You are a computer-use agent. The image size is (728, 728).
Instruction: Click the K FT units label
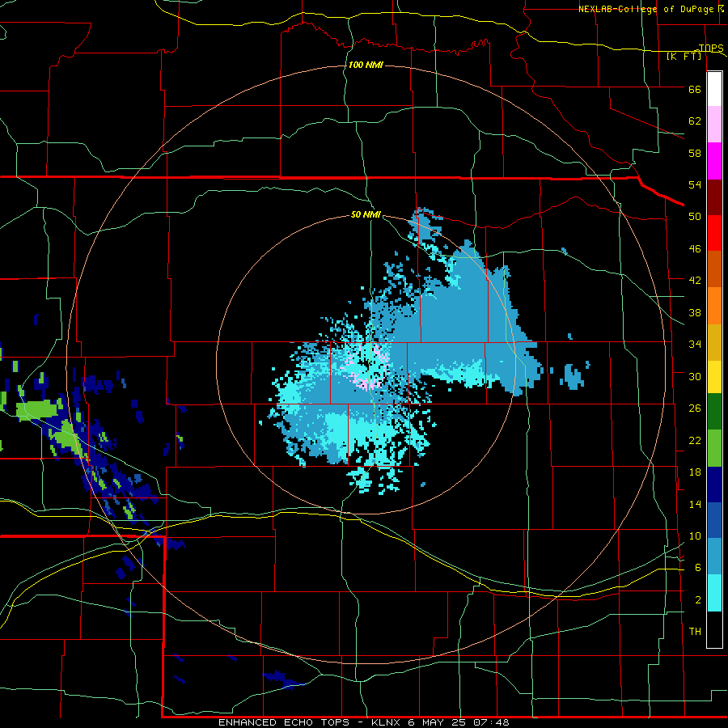point(684,56)
